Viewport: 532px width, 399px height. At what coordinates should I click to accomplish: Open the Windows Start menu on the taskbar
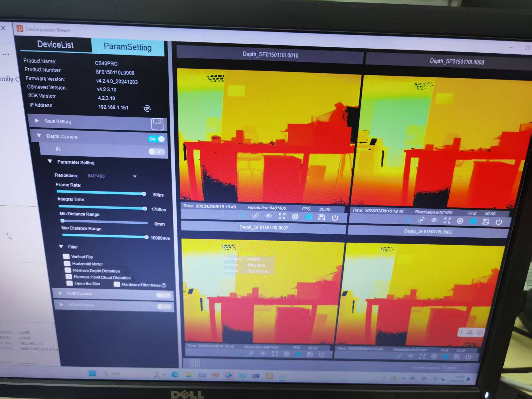tap(92, 373)
